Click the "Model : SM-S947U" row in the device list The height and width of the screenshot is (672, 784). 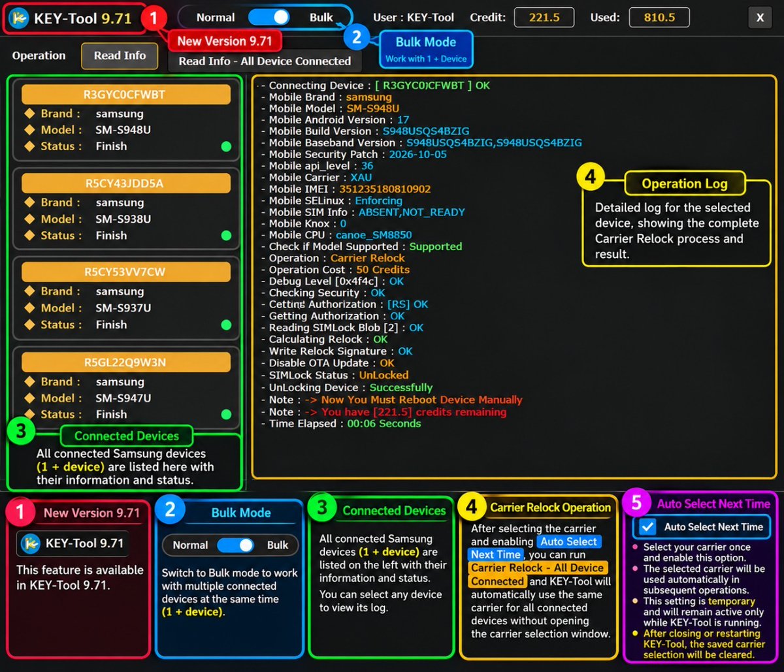[x=88, y=398]
